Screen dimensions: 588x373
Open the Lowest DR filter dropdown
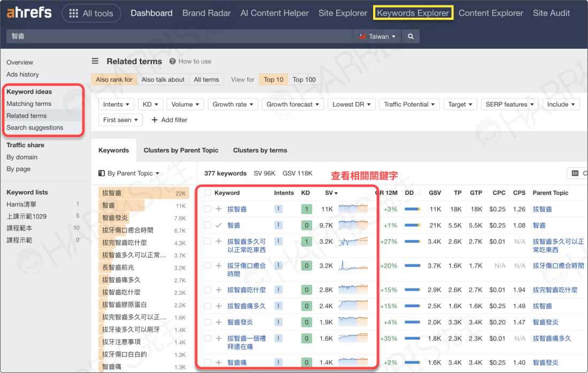[351, 104]
